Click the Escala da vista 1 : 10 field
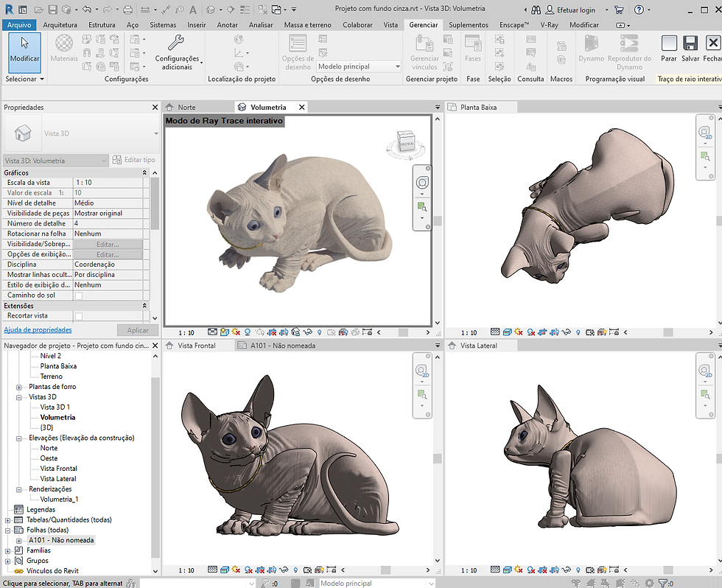The width and height of the screenshot is (722, 588). [108, 183]
